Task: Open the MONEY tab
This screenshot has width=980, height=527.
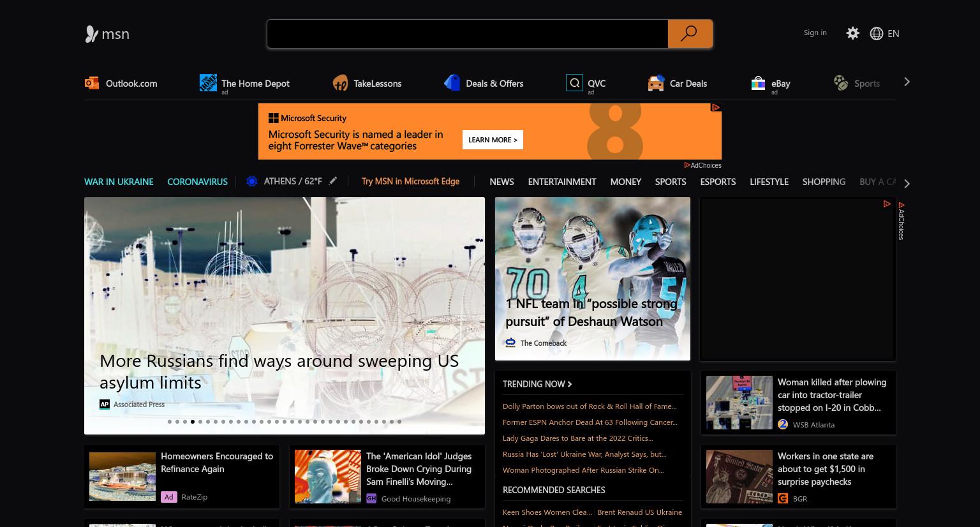Action: click(x=625, y=181)
